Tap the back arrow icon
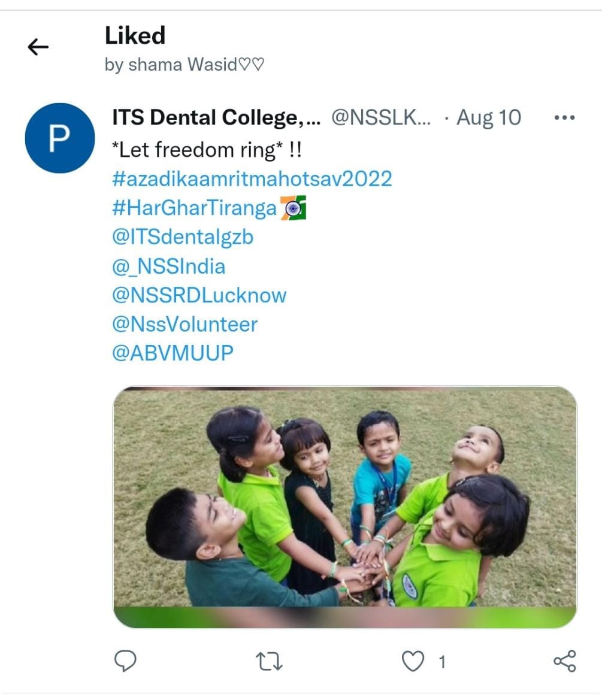The image size is (602, 700). point(38,47)
